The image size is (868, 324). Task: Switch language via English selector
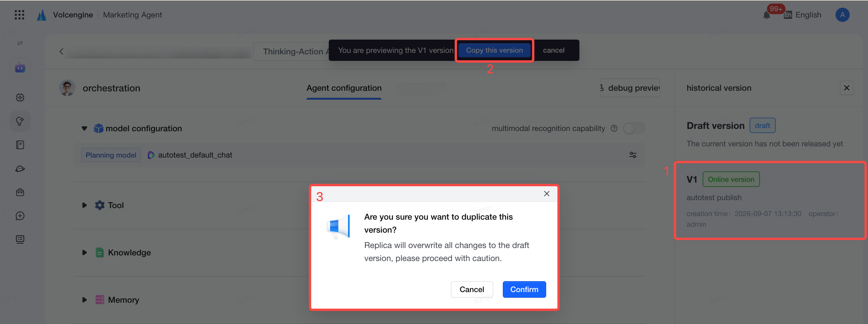point(802,15)
